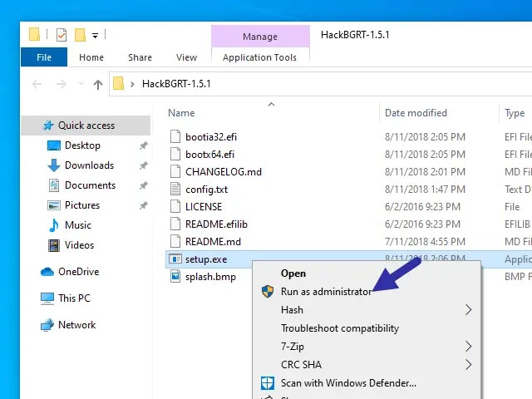This screenshot has height=399, width=532.
Task: Expand the Quick Access Toolbar customize arrow
Action: pyautogui.click(x=96, y=35)
